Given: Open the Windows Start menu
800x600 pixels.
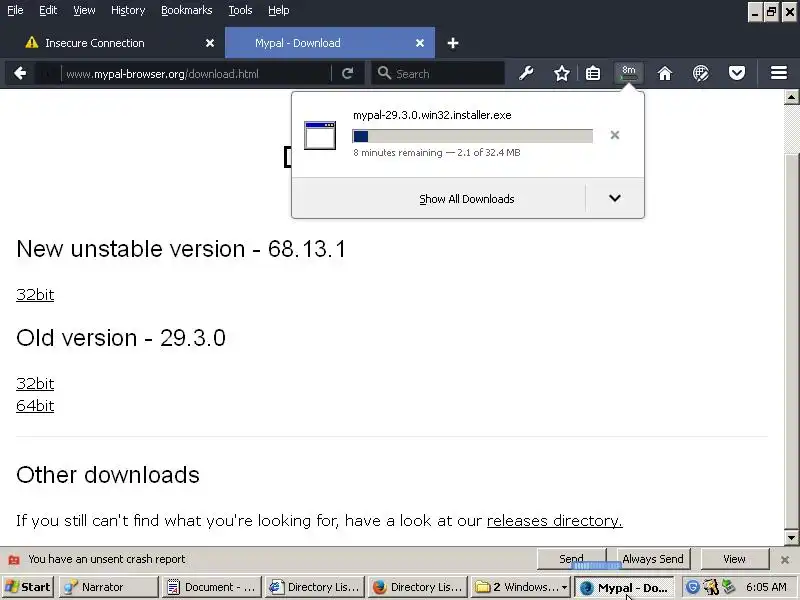Looking at the screenshot, I should 28,587.
